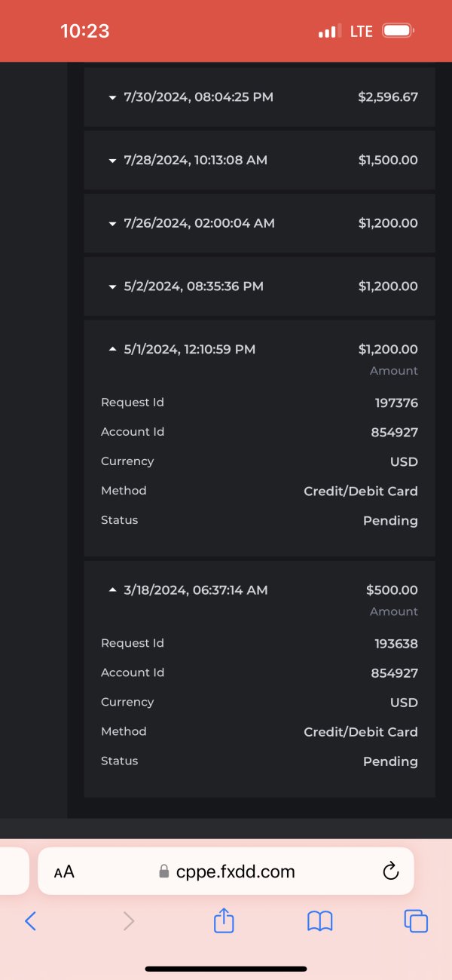Show all open Safari tabs

[416, 920]
